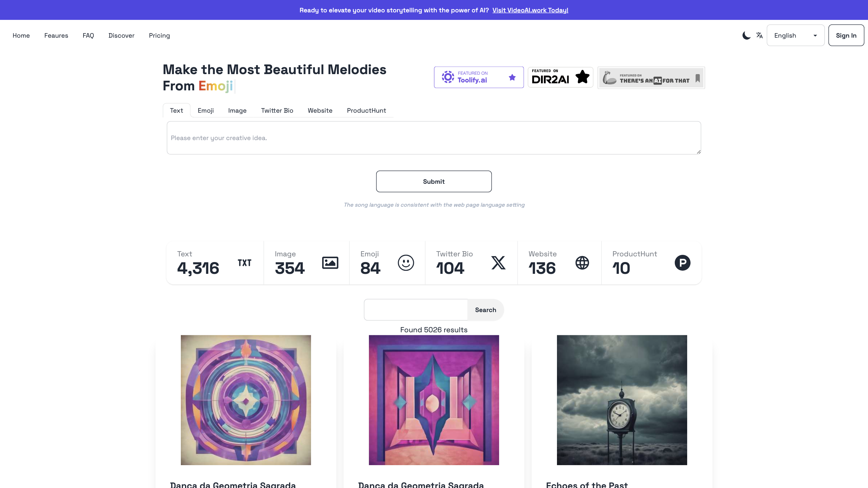The width and height of the screenshot is (868, 488).
Task: Click the globe icon in the Website stat card
Action: (582, 263)
